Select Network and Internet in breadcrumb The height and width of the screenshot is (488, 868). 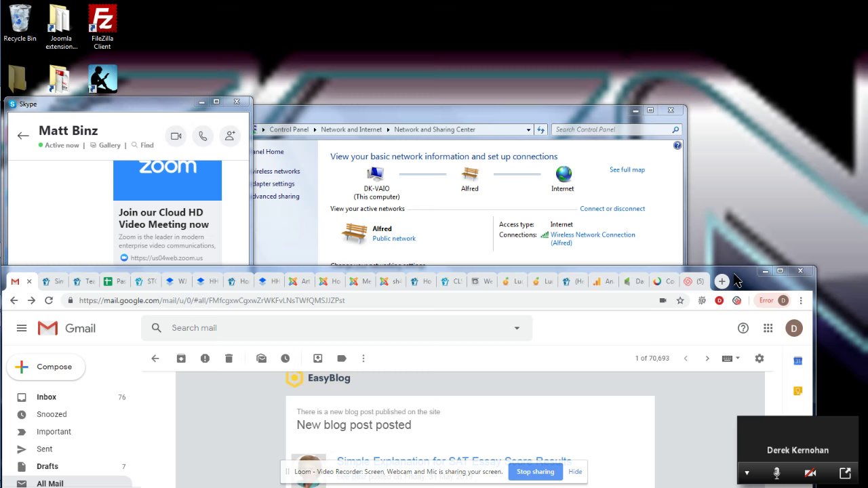pos(351,129)
